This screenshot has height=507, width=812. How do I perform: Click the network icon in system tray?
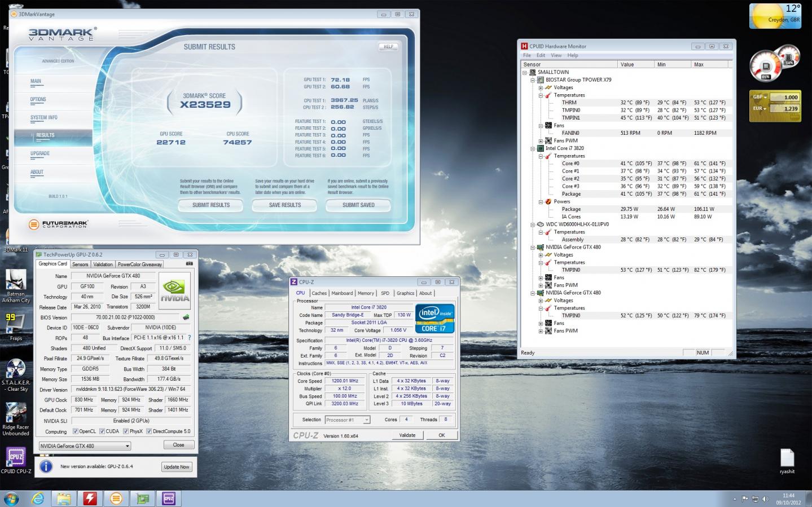(755, 499)
